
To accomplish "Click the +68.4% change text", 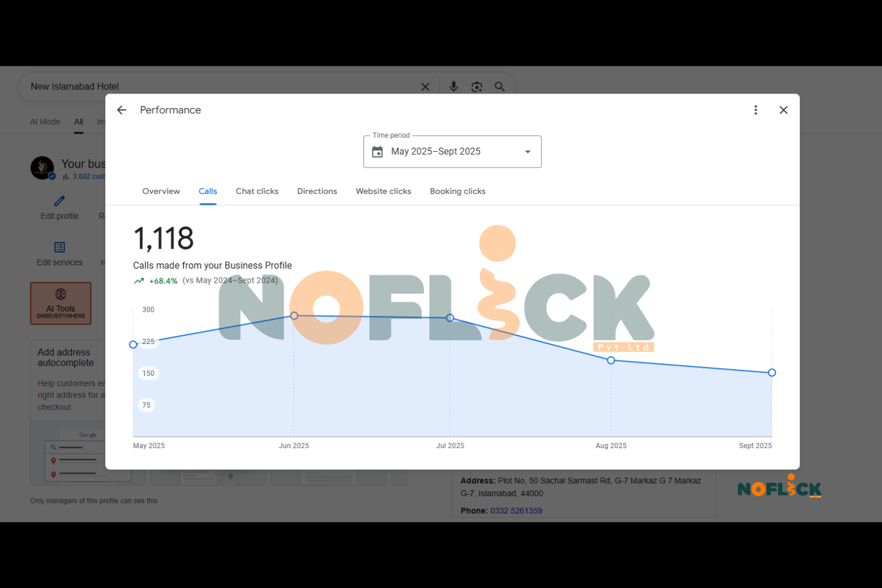I will (x=163, y=281).
